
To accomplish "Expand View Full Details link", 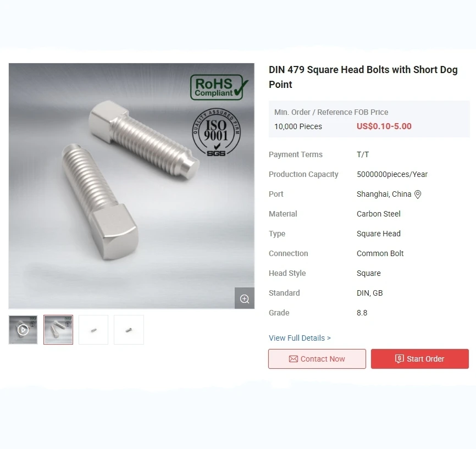I will point(300,338).
